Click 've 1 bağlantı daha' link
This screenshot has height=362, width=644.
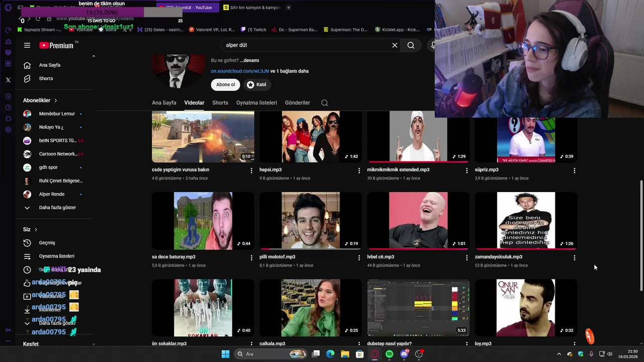click(x=289, y=71)
